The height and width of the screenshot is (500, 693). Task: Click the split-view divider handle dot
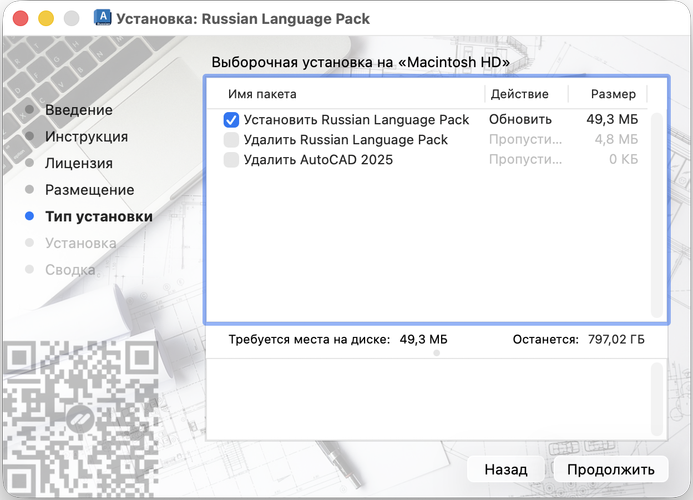pyautogui.click(x=437, y=353)
